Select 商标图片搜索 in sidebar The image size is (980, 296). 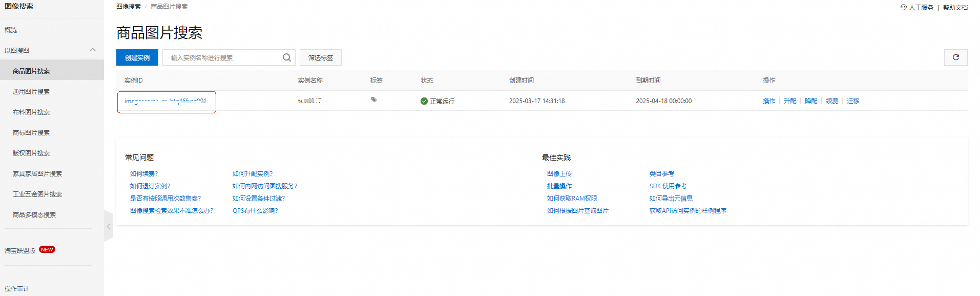click(x=31, y=132)
